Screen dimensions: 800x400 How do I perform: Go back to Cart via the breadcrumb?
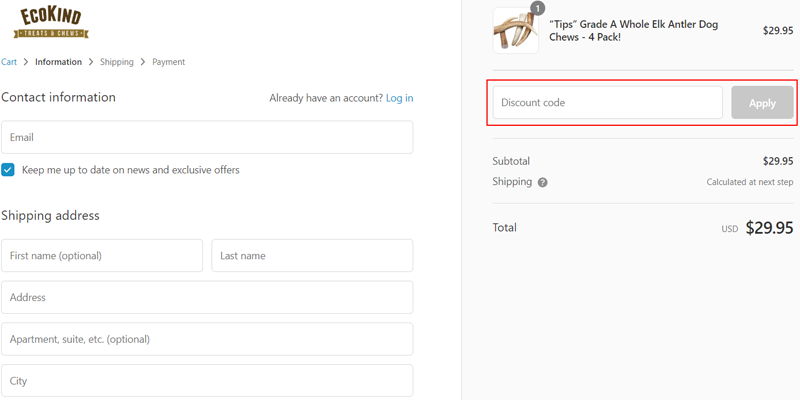click(9, 62)
